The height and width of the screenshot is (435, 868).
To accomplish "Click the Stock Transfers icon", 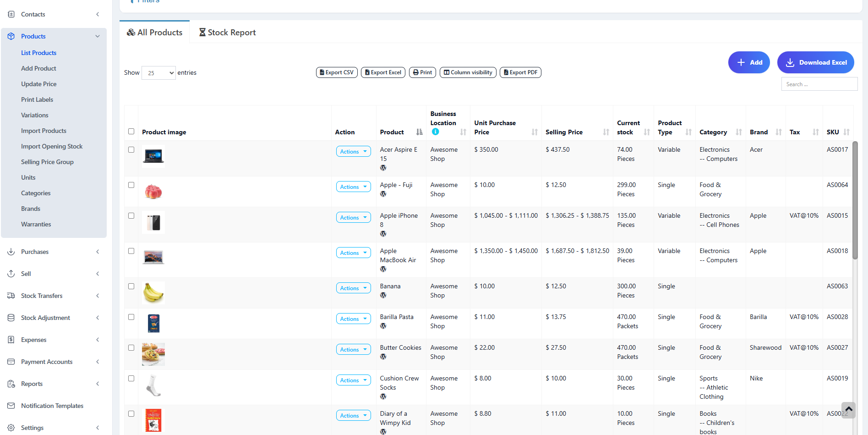I will (x=11, y=296).
